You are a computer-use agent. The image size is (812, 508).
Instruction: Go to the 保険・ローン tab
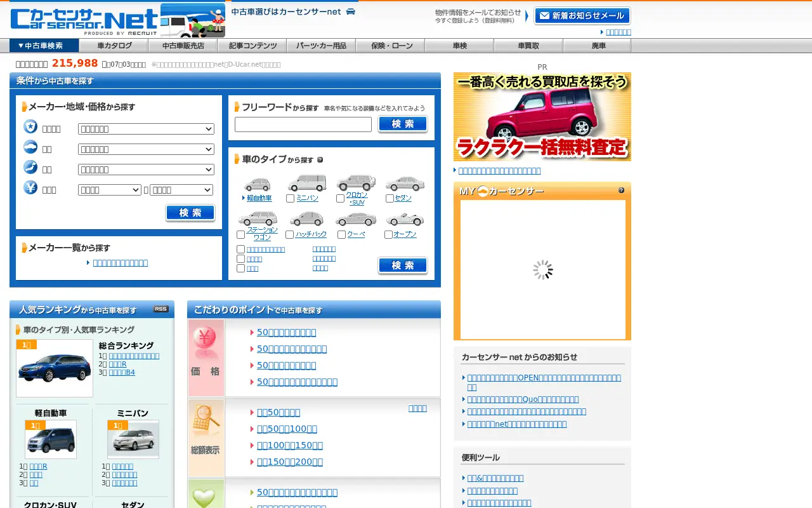[391, 46]
